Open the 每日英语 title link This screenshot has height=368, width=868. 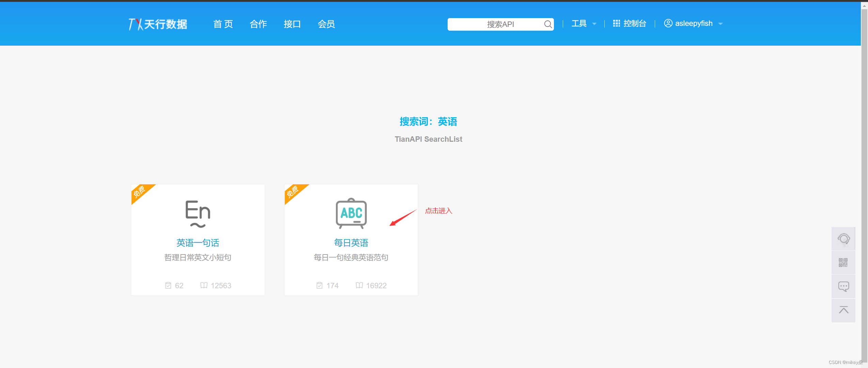click(351, 243)
